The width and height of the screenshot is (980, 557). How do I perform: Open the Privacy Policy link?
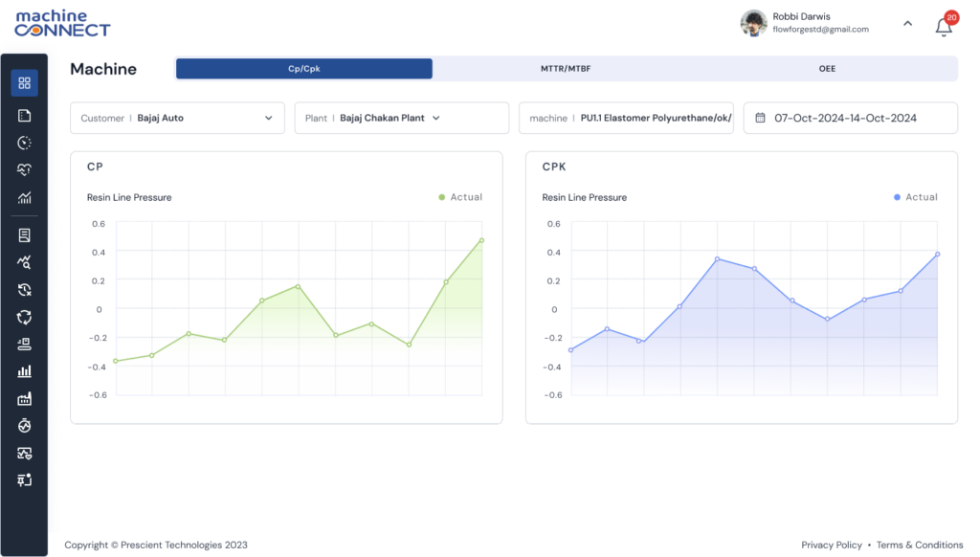tap(831, 545)
